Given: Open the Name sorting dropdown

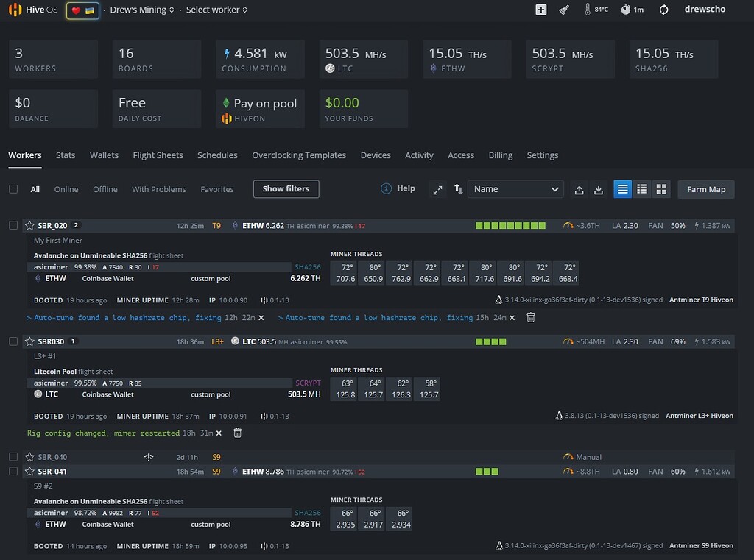Looking at the screenshot, I should (x=515, y=189).
